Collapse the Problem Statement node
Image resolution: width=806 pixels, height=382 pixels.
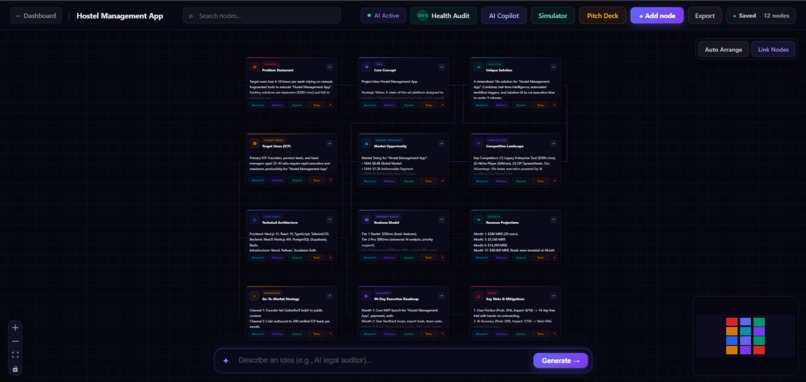pyautogui.click(x=329, y=67)
